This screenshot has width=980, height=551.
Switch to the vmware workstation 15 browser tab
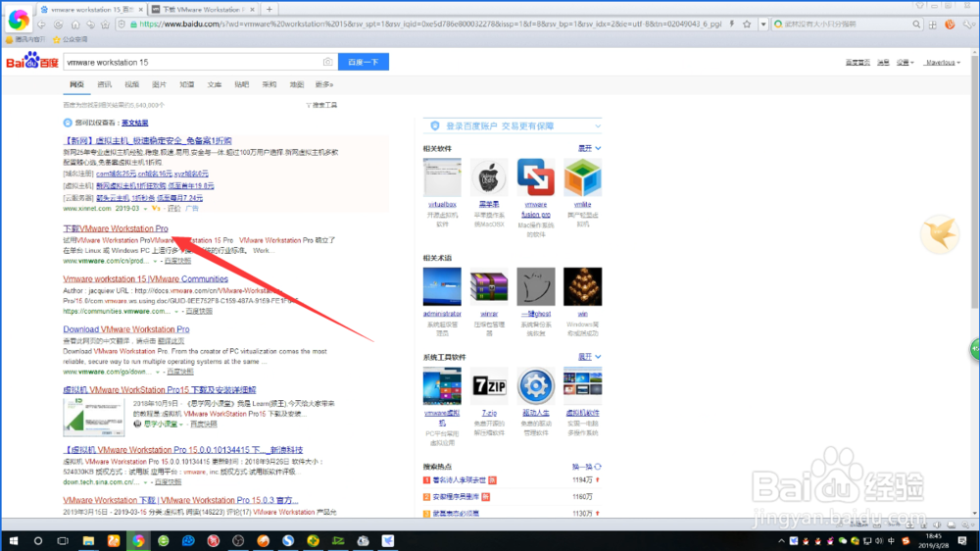click(x=91, y=10)
